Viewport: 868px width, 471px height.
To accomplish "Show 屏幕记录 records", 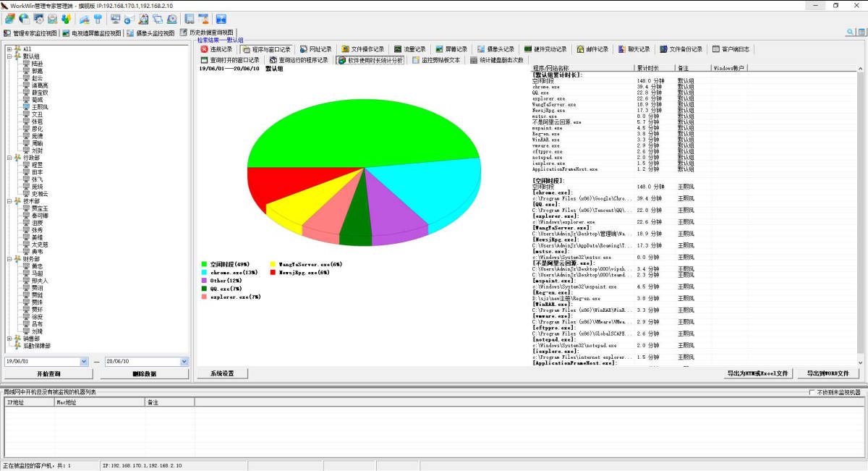I will click(451, 49).
